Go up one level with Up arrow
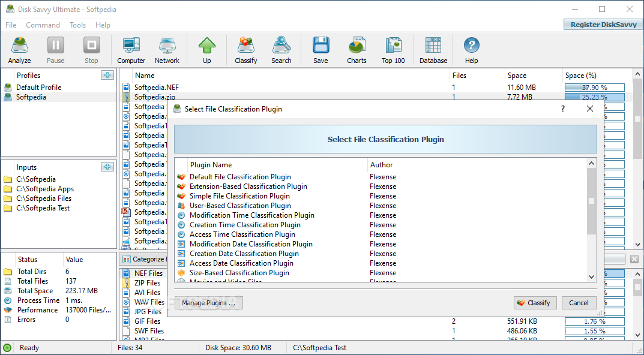Viewport: 644px width, 355px height. (206, 50)
